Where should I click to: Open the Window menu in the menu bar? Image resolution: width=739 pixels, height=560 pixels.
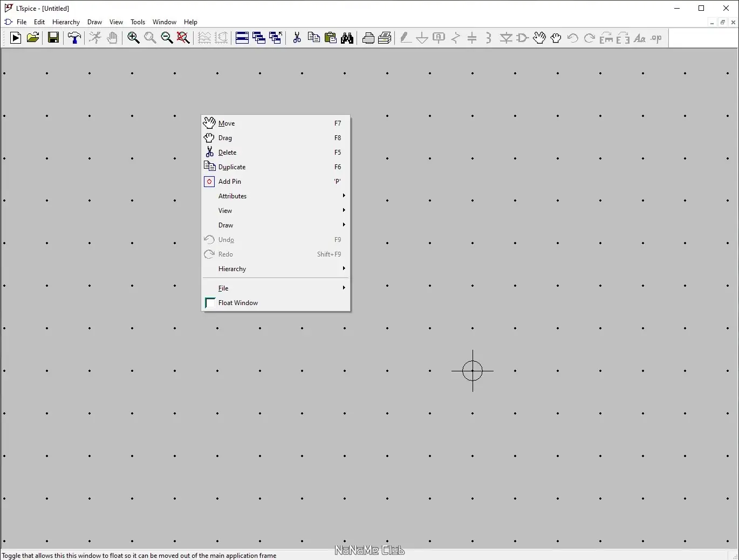click(165, 22)
